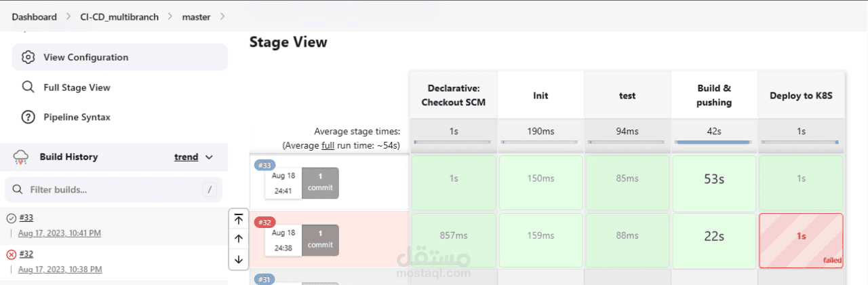This screenshot has height=285, width=868.
Task: Click the Stage View heading
Action: pos(288,42)
